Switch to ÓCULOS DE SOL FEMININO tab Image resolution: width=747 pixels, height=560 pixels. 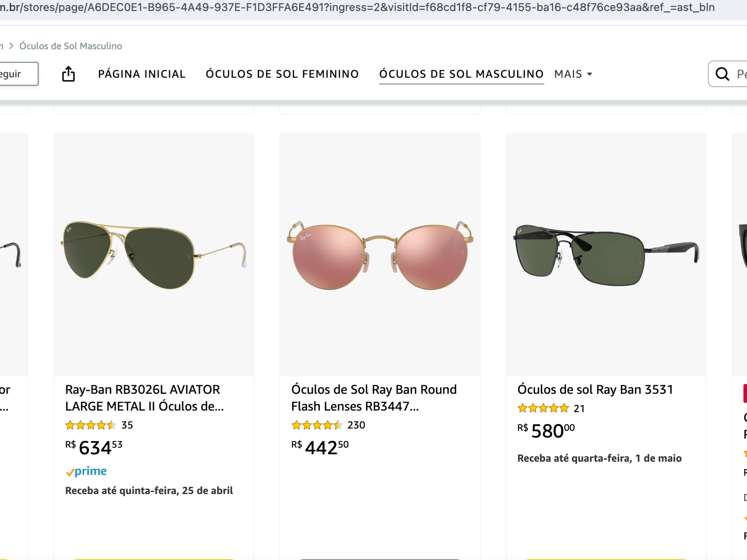(282, 74)
